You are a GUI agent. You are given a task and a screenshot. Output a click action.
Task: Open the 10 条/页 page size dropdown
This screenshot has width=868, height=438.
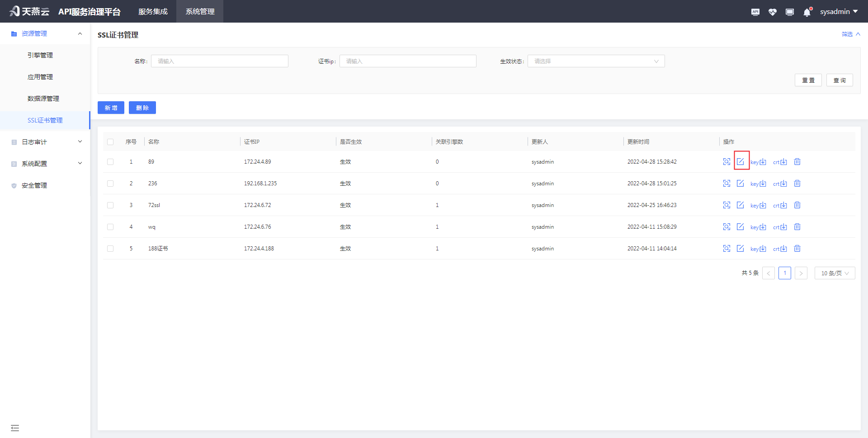[x=835, y=273]
